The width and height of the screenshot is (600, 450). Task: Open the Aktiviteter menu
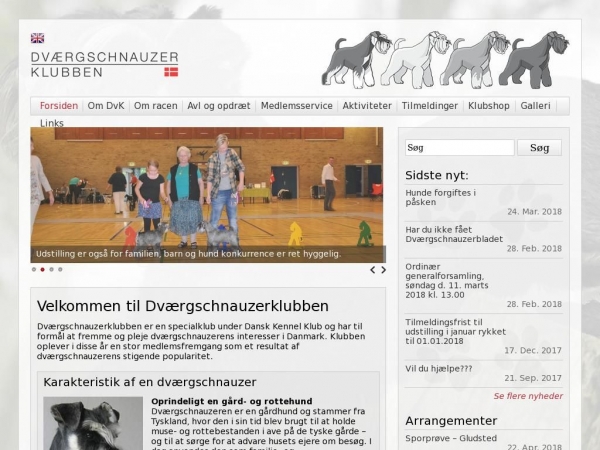click(367, 106)
